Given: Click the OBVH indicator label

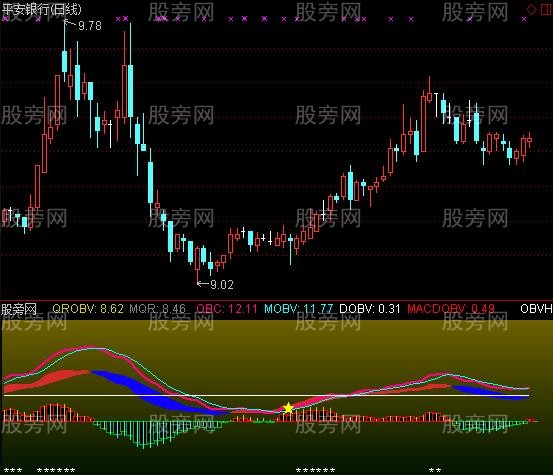Looking at the screenshot, I should point(536,309).
